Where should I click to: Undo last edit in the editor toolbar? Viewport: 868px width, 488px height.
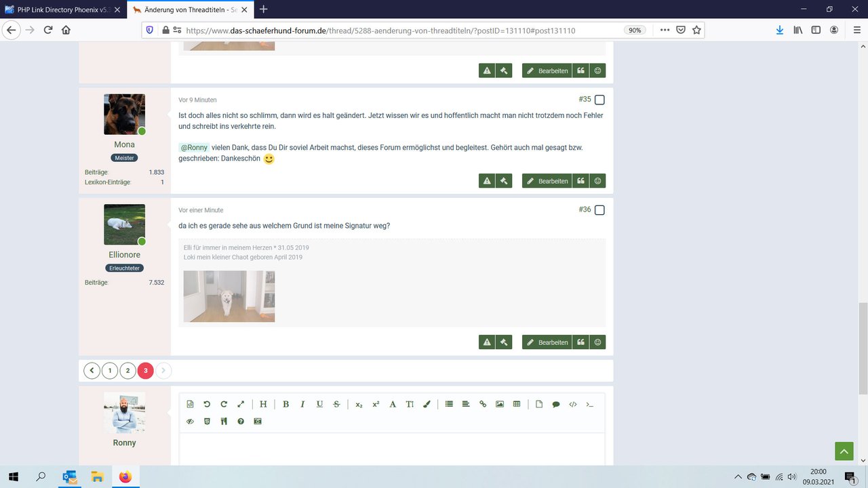(207, 405)
